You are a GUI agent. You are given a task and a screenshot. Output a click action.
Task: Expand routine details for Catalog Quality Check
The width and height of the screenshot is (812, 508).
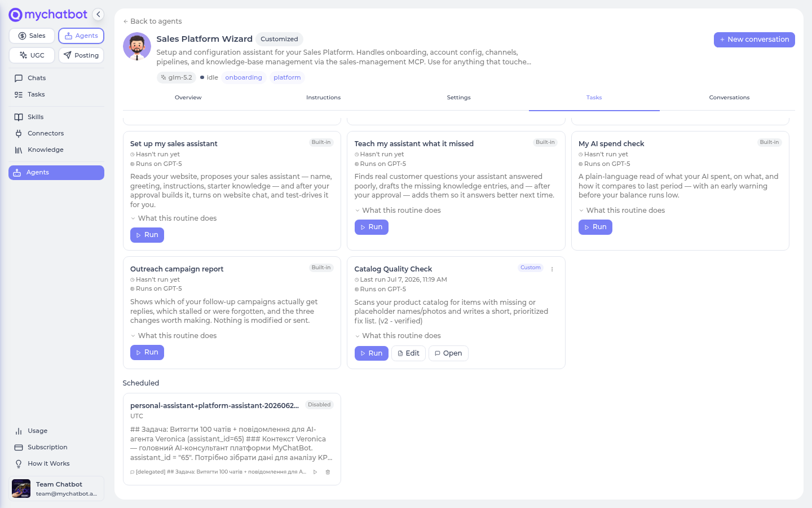point(398,336)
